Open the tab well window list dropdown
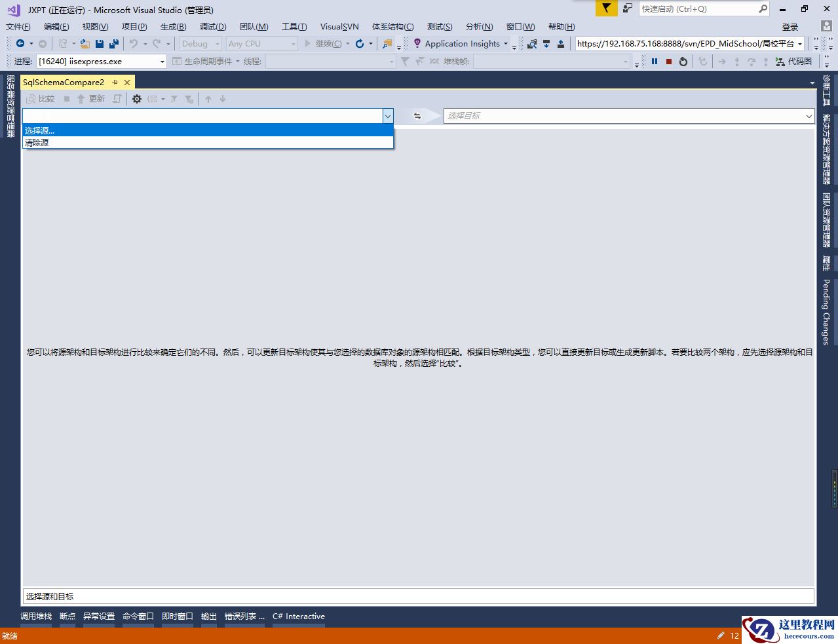The width and height of the screenshot is (838, 644). point(812,83)
